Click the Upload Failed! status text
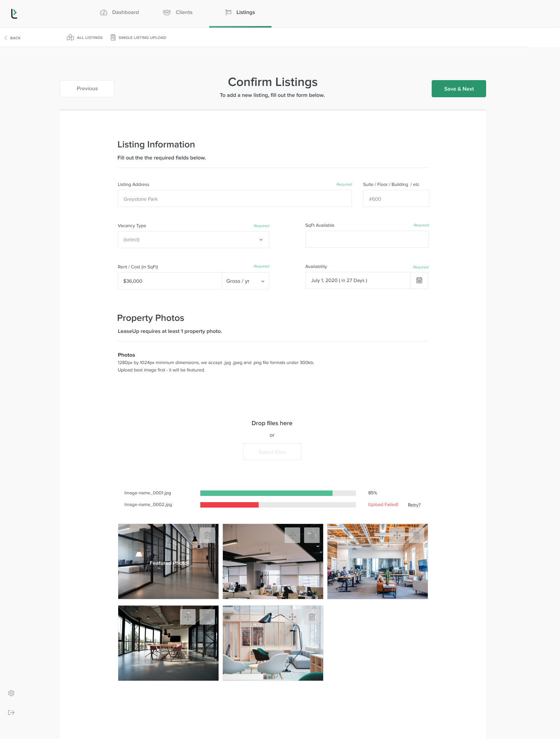The image size is (560, 739). [x=383, y=505]
